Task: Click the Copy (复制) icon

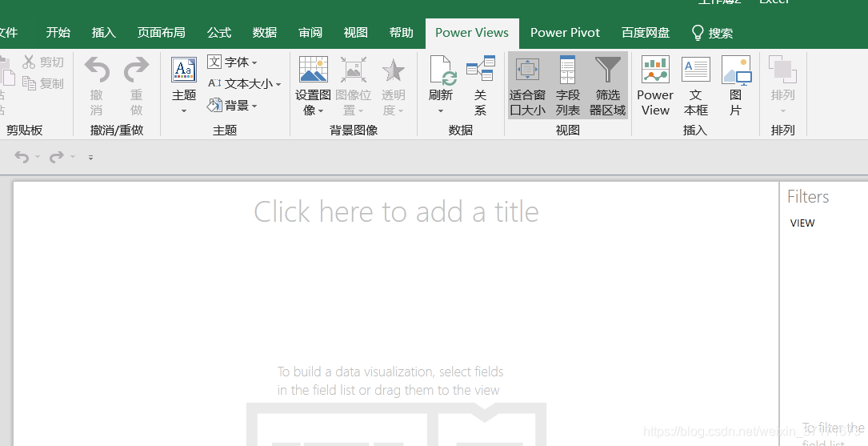Action: tap(29, 83)
